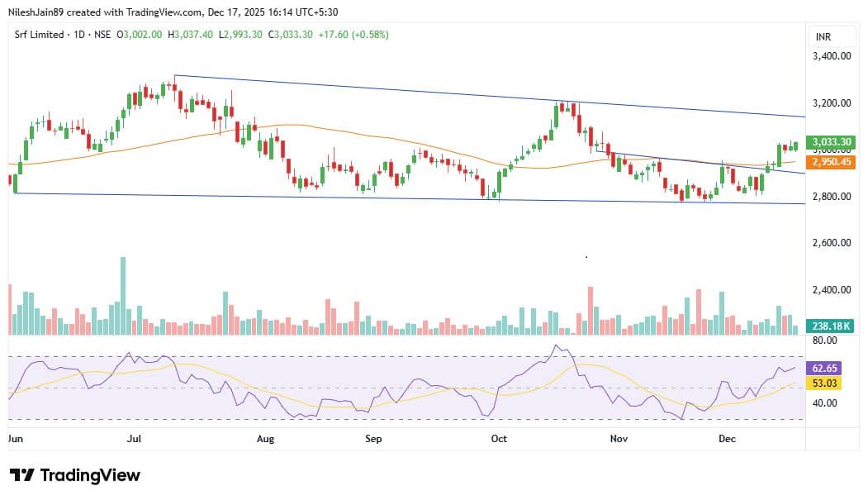The image size is (868, 500).
Task: Click the 238.18K volume label
Action: (x=831, y=326)
